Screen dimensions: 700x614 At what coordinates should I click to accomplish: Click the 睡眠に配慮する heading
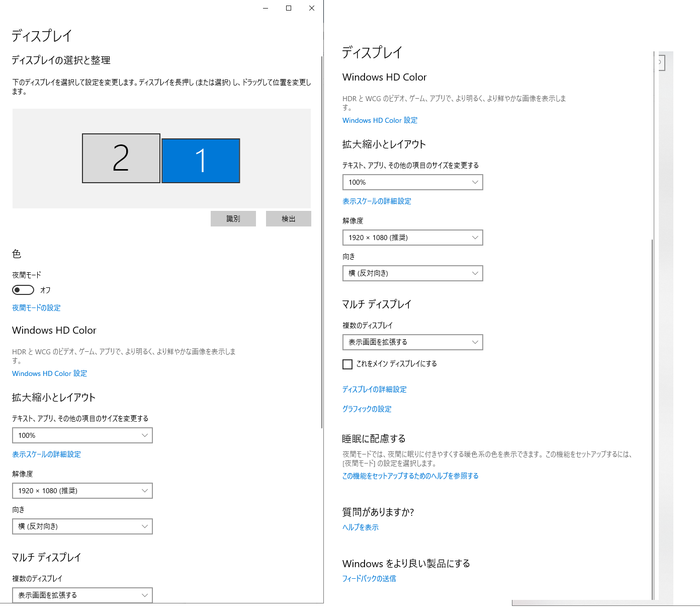tap(374, 439)
